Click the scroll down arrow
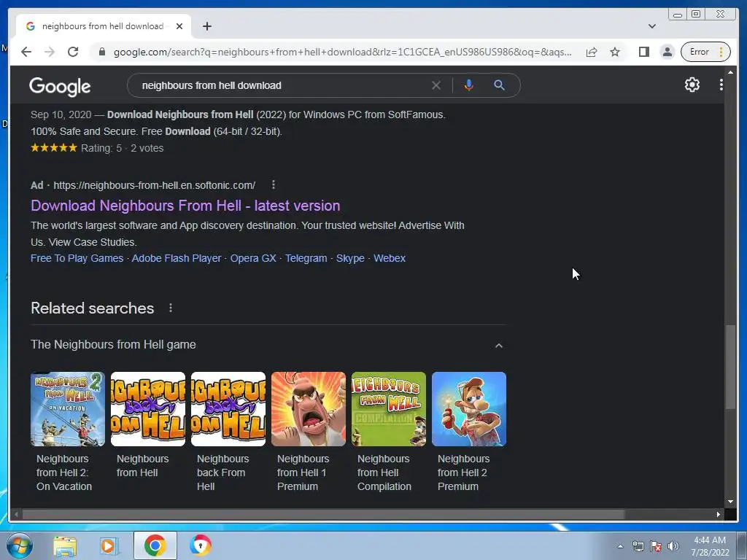Screen dimensions: 747x560 (x=730, y=502)
